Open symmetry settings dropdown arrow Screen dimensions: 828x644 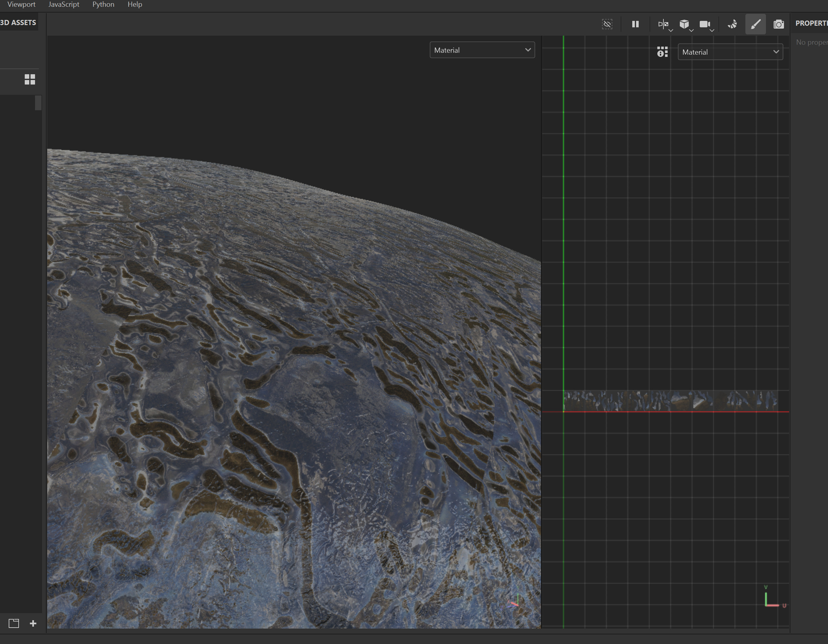coord(671,30)
